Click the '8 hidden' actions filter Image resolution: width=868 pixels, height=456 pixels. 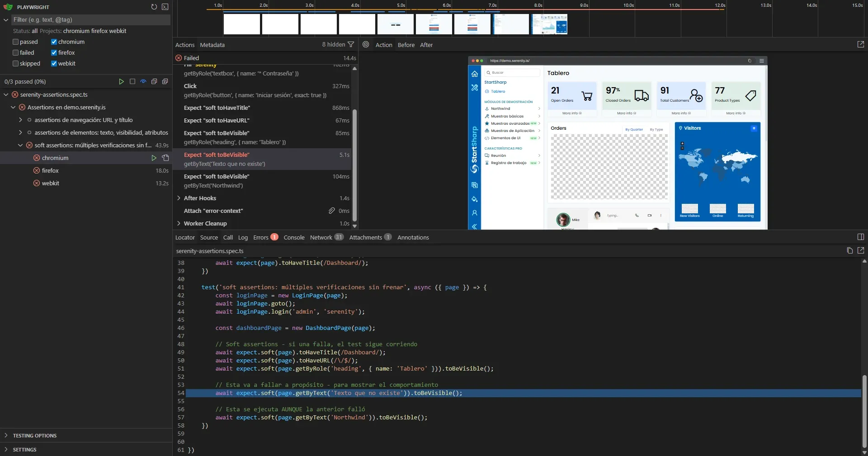(334, 44)
